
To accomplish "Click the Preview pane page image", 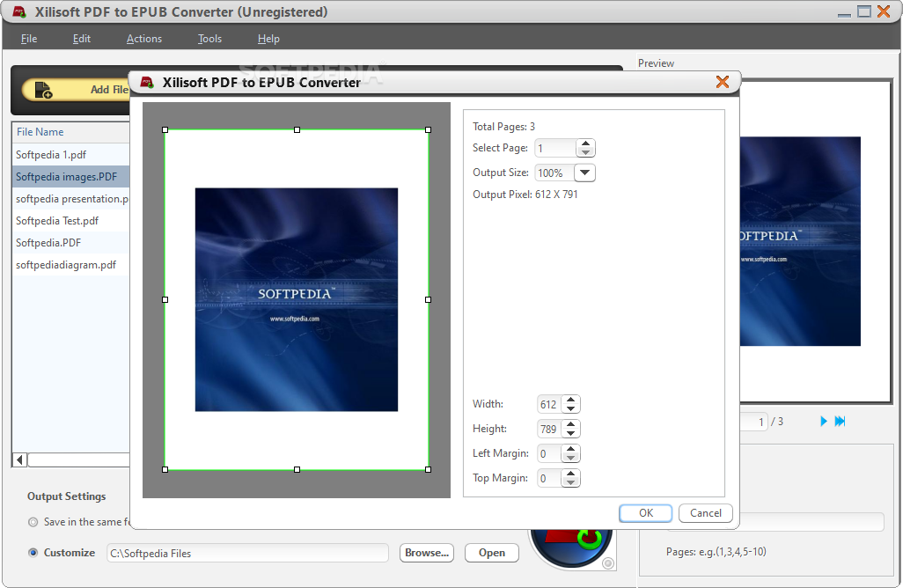I will [801, 241].
